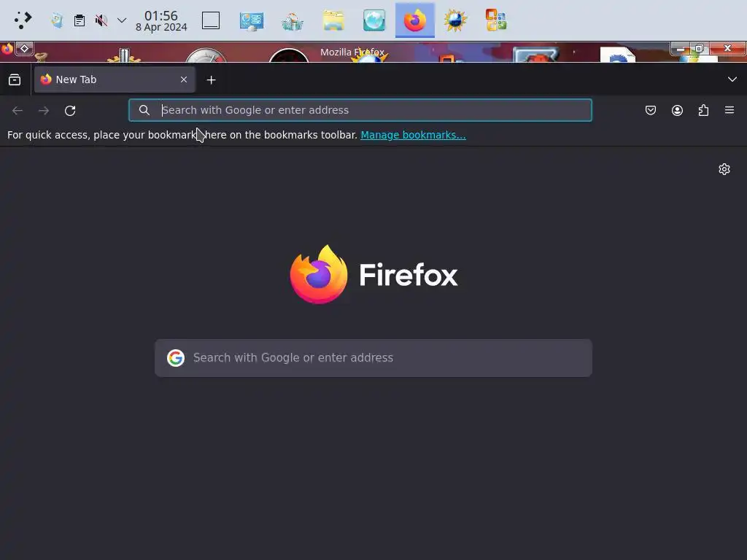Click the Firefox window menu icon

coord(7,49)
